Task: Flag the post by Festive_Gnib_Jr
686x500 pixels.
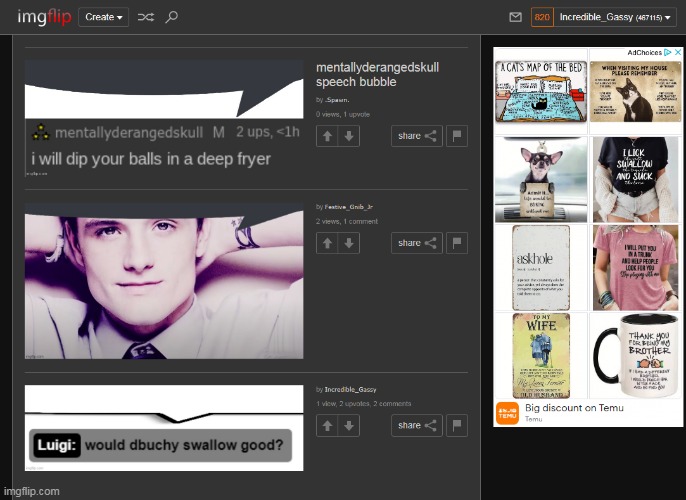Action: [456, 242]
